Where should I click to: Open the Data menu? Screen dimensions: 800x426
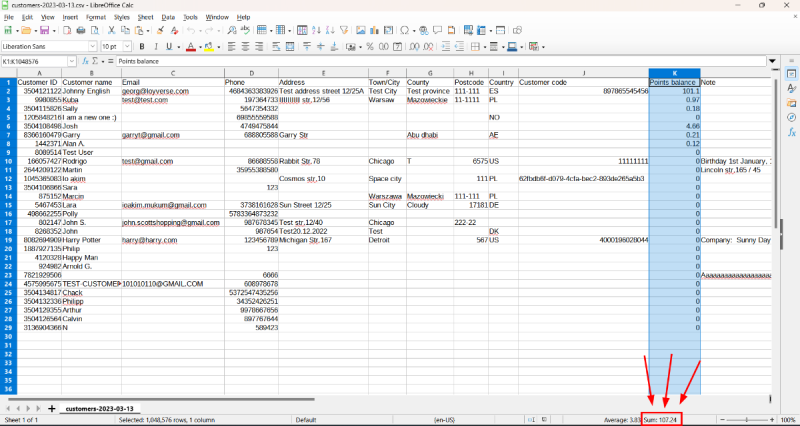168,17
